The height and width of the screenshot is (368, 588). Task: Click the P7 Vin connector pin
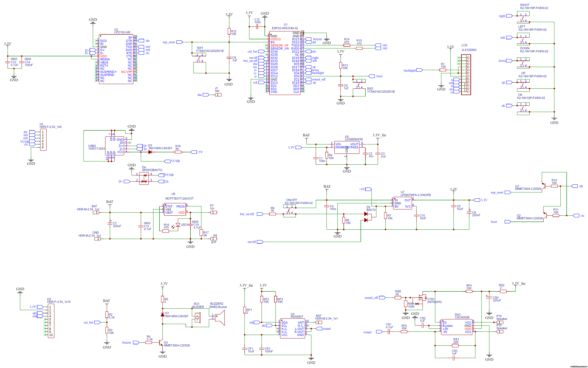(x=213, y=213)
